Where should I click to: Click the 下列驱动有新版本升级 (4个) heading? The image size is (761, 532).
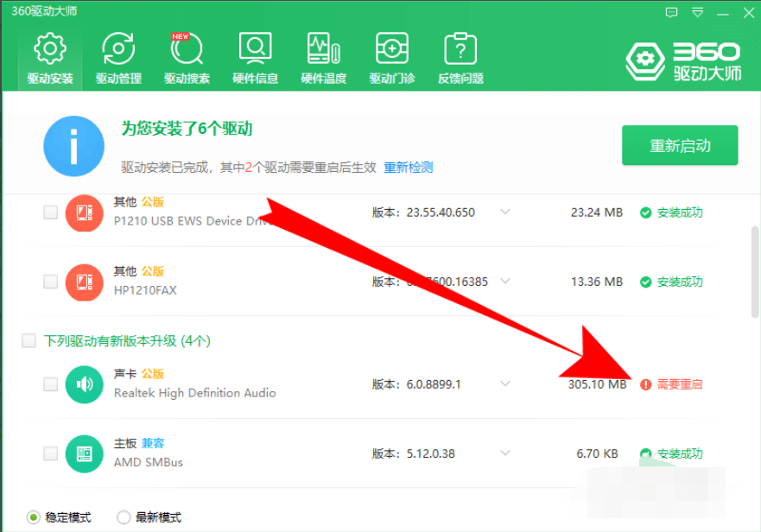pos(127,341)
